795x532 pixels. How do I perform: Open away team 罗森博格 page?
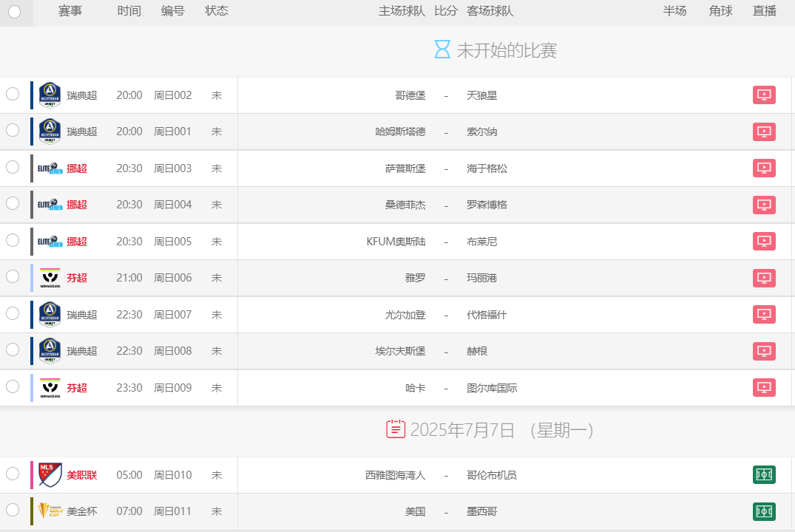pos(487,205)
